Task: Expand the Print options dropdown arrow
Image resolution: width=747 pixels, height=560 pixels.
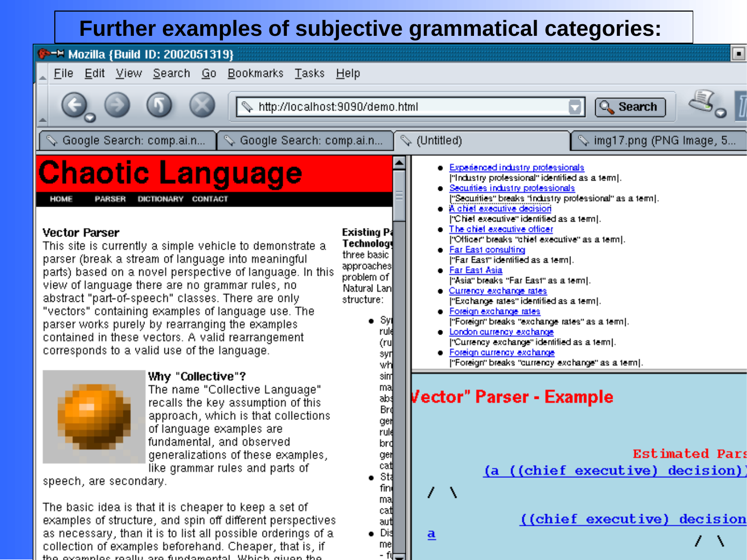Action: point(721,112)
